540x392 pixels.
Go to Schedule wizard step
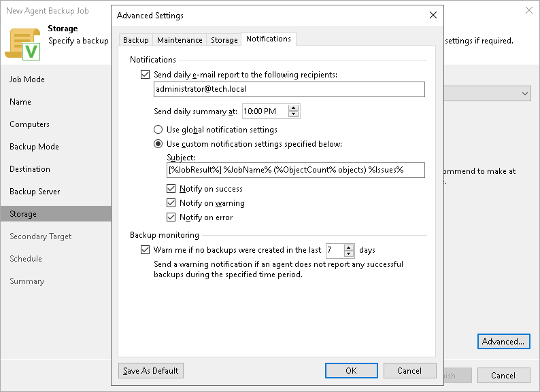tap(26, 258)
